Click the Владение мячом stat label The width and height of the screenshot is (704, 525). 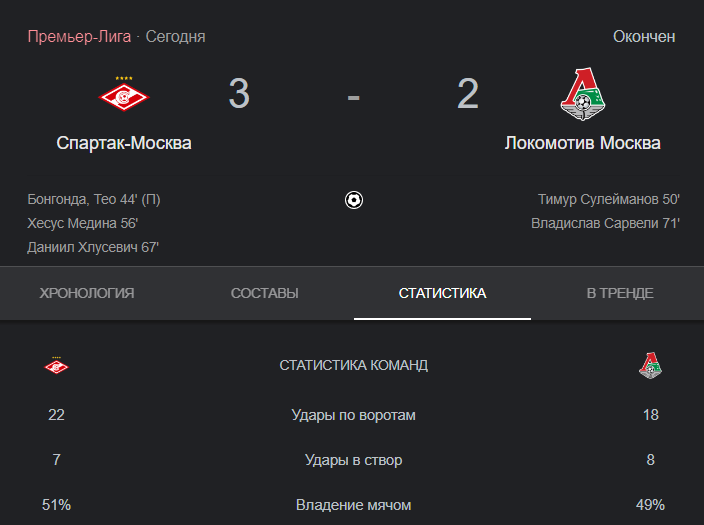point(353,505)
